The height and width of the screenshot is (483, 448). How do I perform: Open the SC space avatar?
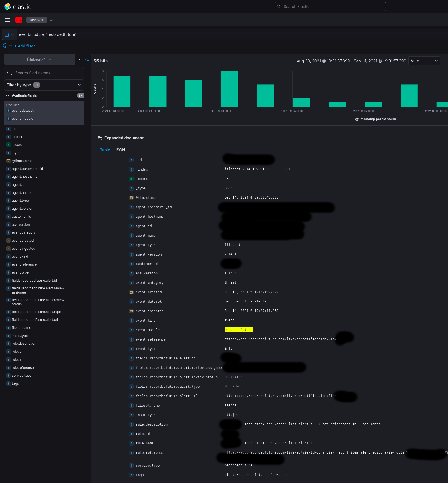pos(19,20)
